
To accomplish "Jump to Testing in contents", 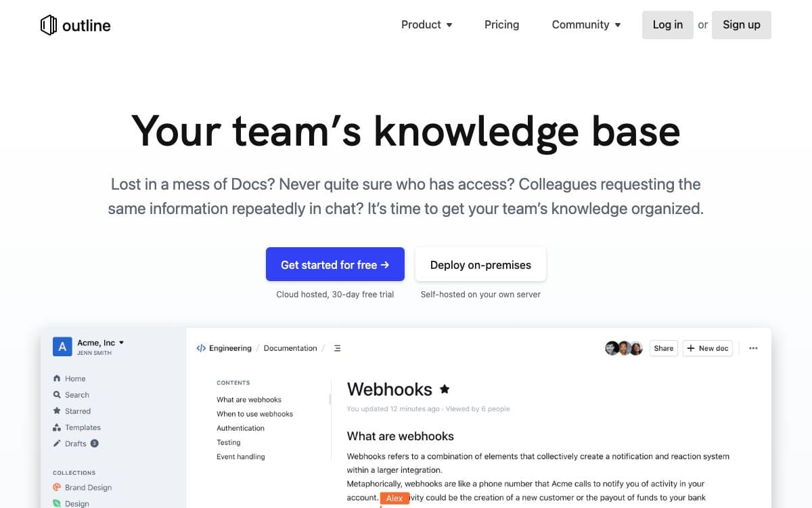I will (228, 442).
